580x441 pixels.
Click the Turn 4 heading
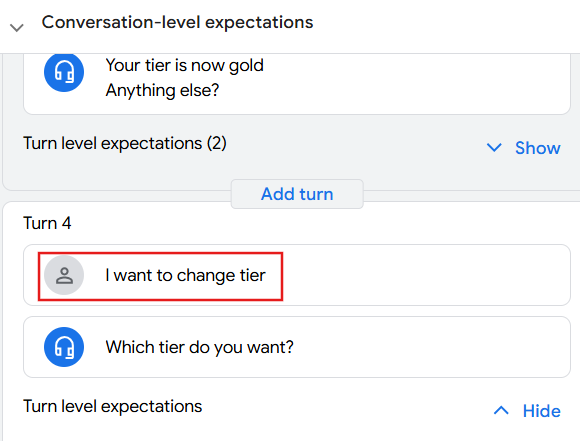tap(47, 223)
